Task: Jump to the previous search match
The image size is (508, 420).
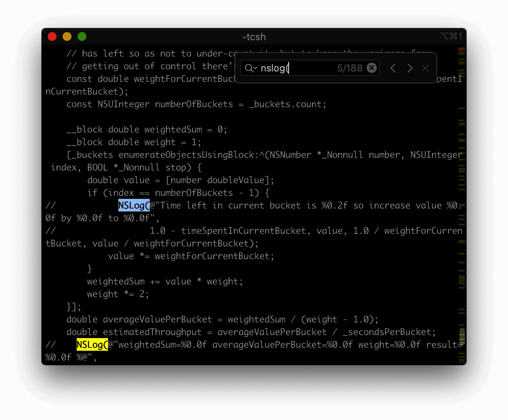Action: pyautogui.click(x=393, y=68)
